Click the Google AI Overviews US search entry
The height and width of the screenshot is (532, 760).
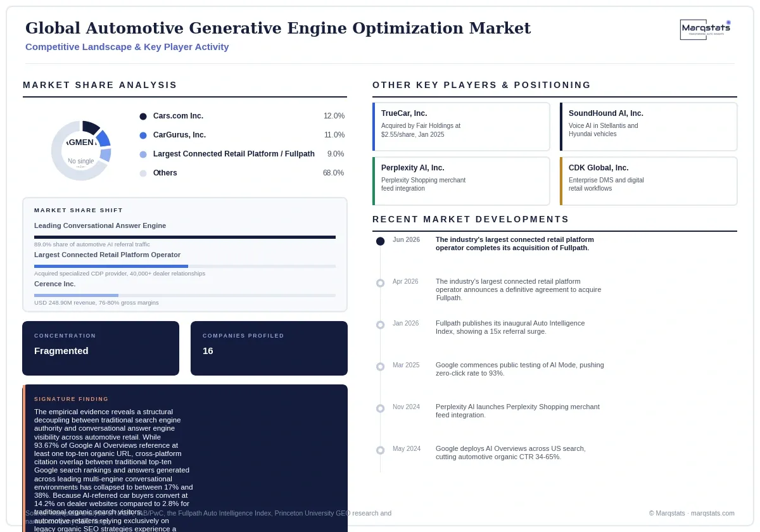tap(510, 453)
